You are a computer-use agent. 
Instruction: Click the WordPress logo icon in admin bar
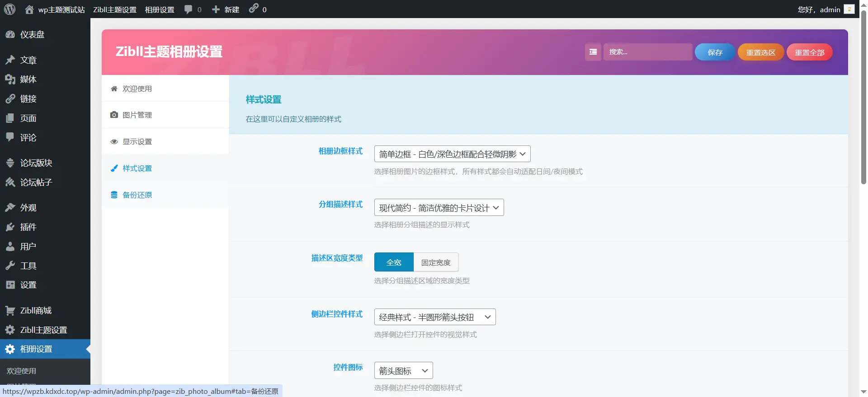pos(9,9)
